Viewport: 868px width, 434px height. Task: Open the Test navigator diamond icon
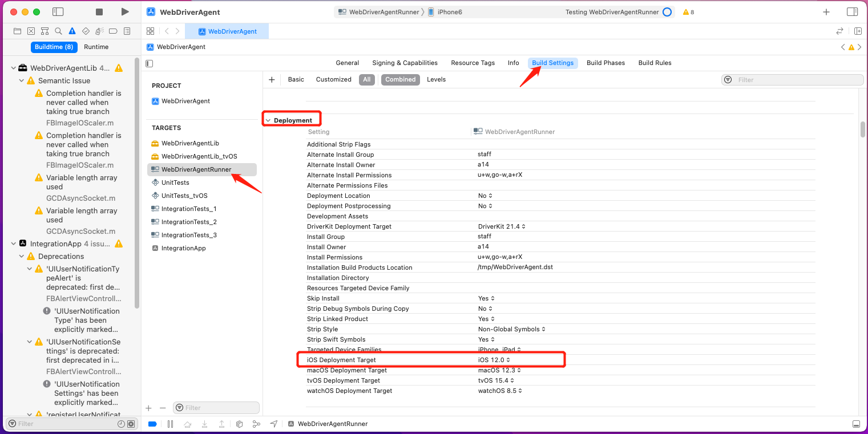[86, 31]
